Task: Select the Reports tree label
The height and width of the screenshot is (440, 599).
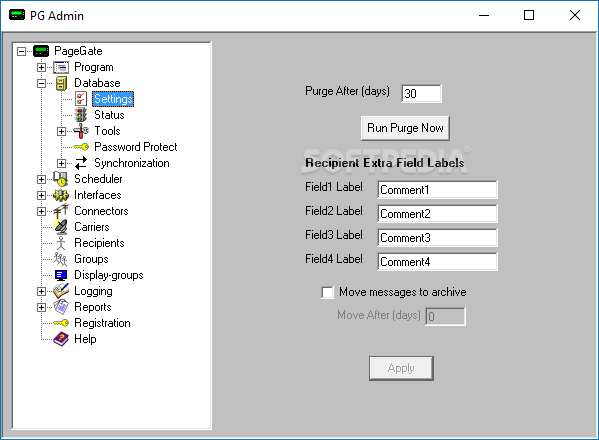Action: [x=93, y=307]
